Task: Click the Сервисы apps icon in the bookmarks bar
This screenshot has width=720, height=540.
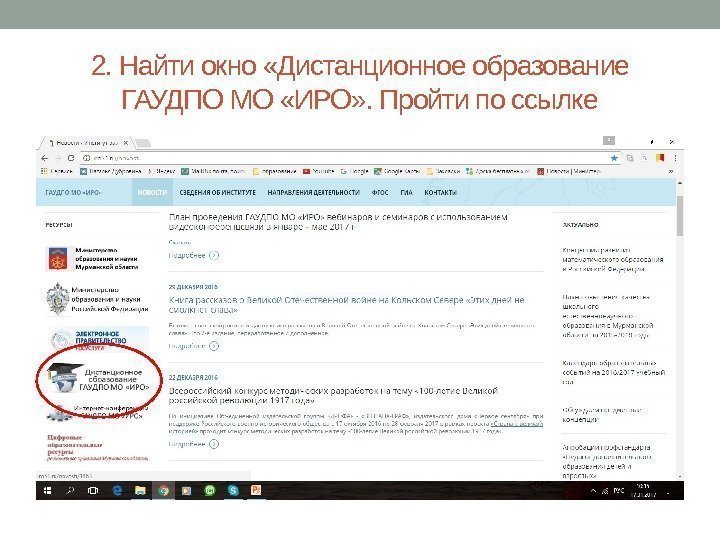Action: (57, 171)
